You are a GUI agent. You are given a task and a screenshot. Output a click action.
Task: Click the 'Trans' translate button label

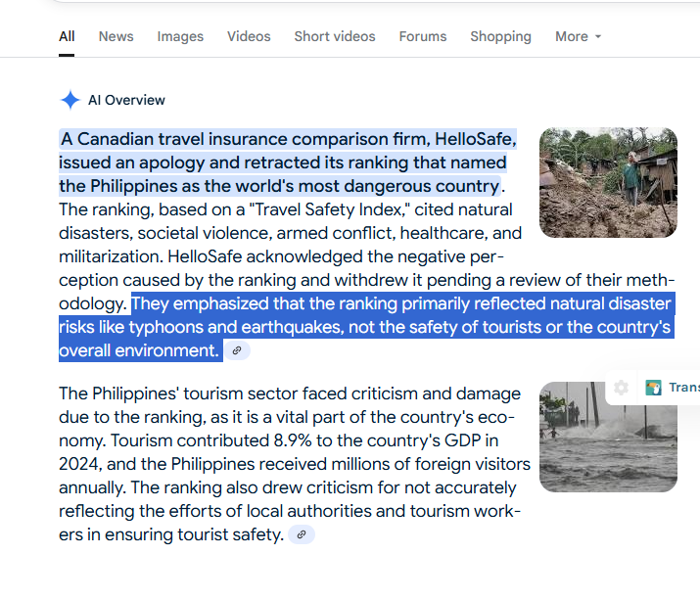684,388
